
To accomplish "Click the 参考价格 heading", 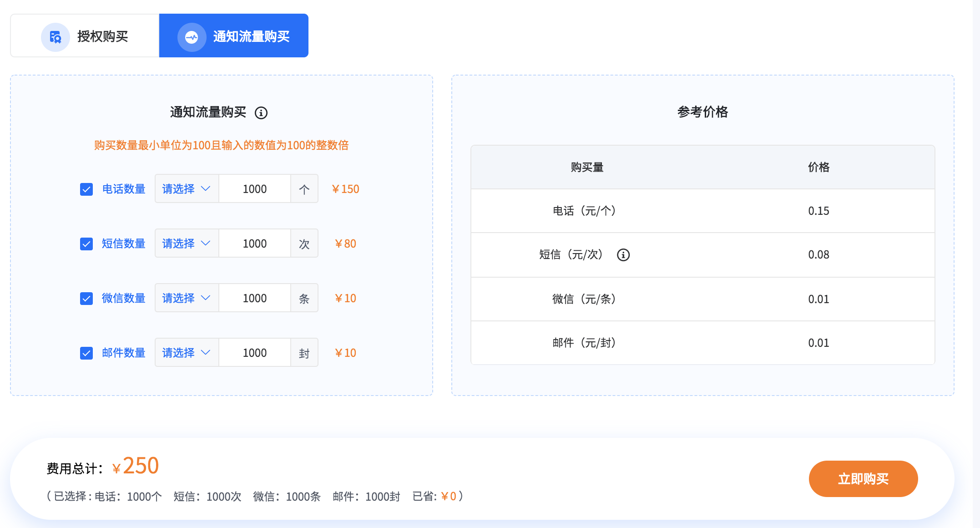I will [x=702, y=112].
